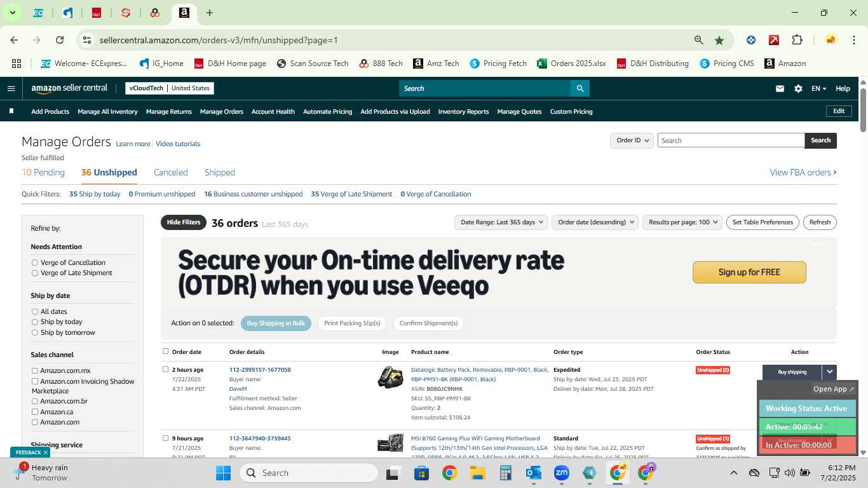Click the Order ID search input field

(731, 140)
